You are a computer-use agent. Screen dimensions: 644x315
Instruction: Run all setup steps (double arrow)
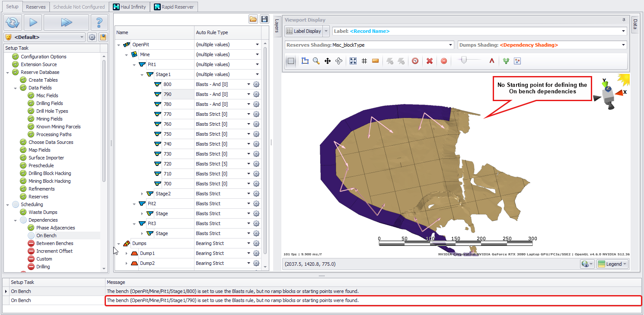(x=66, y=22)
